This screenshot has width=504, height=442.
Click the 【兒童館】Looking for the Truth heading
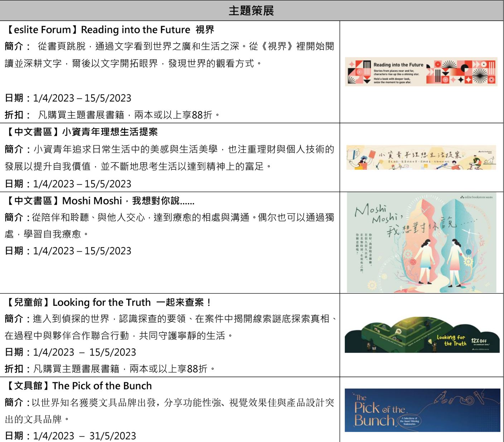109,303
